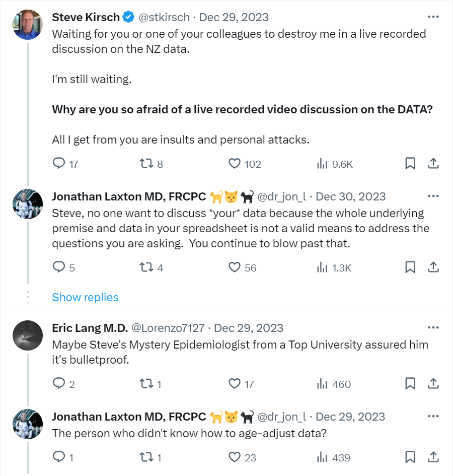Open Steve Kirsch's profile name link
Viewport: 453px width, 476px height.
pos(86,17)
